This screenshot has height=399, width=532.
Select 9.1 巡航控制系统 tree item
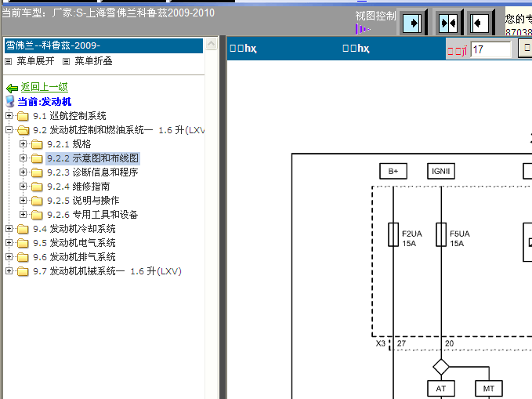(70, 116)
